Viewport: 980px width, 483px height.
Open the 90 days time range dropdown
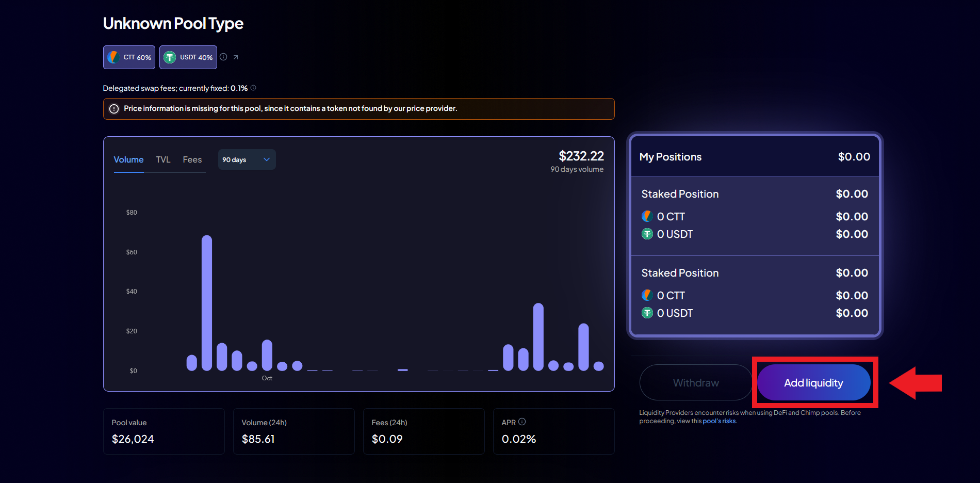[x=247, y=159]
